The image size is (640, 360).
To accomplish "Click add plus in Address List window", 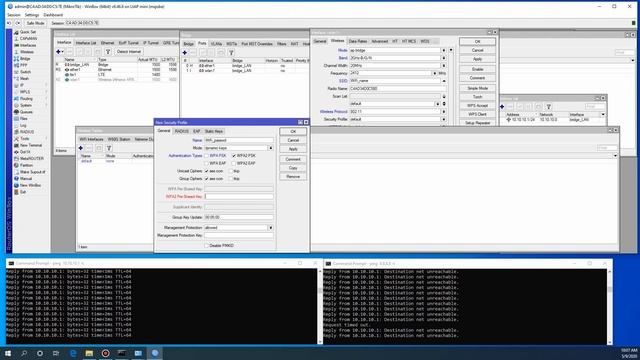I will [502, 107].
